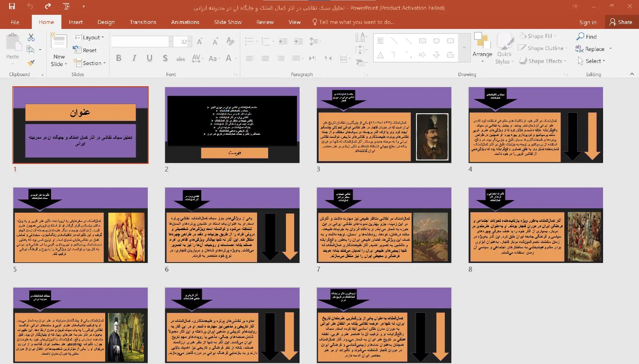This screenshot has width=639, height=364.
Task: Switch to the Insert tab
Action: tap(76, 22)
